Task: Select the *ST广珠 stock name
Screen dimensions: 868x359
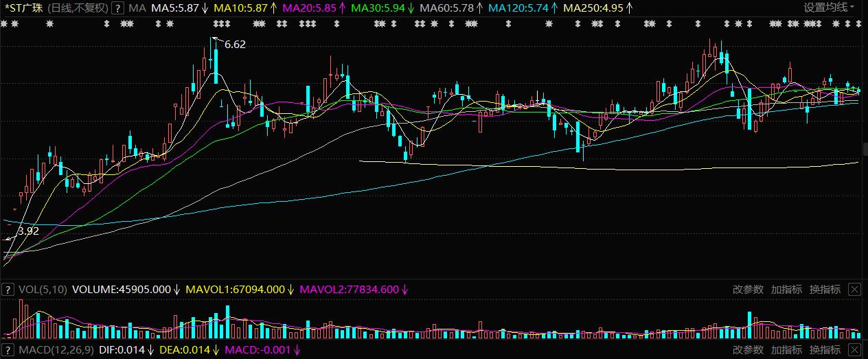Action: (23, 8)
